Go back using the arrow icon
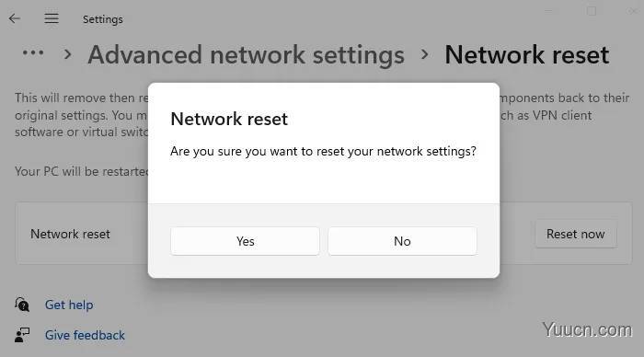 [x=15, y=18]
